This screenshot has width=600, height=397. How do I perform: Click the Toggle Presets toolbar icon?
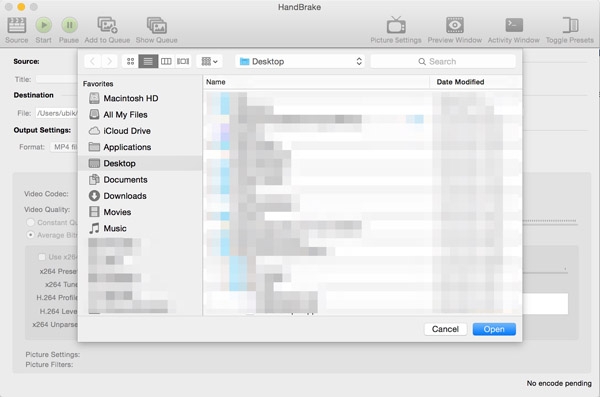pyautogui.click(x=570, y=25)
